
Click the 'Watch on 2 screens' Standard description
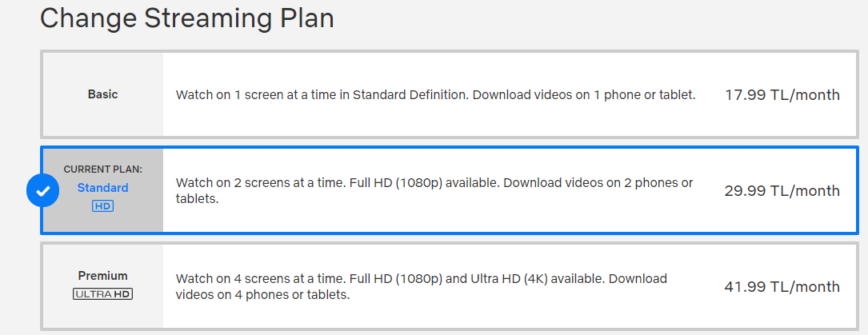tap(434, 191)
